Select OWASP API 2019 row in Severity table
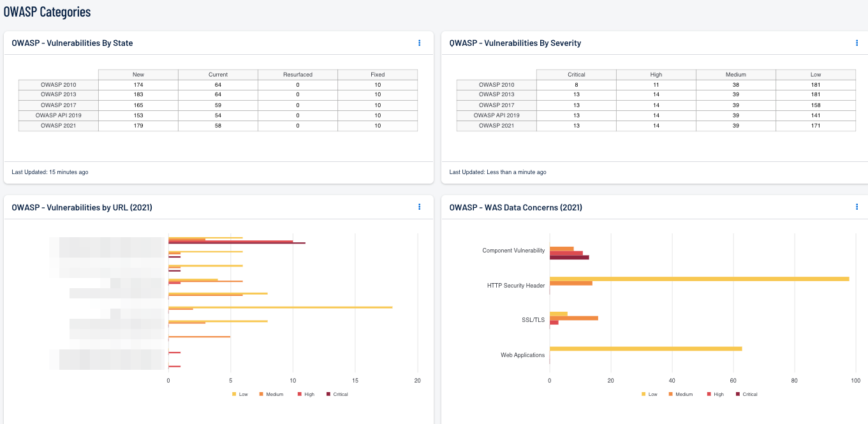This screenshot has height=424, width=868. (656, 115)
